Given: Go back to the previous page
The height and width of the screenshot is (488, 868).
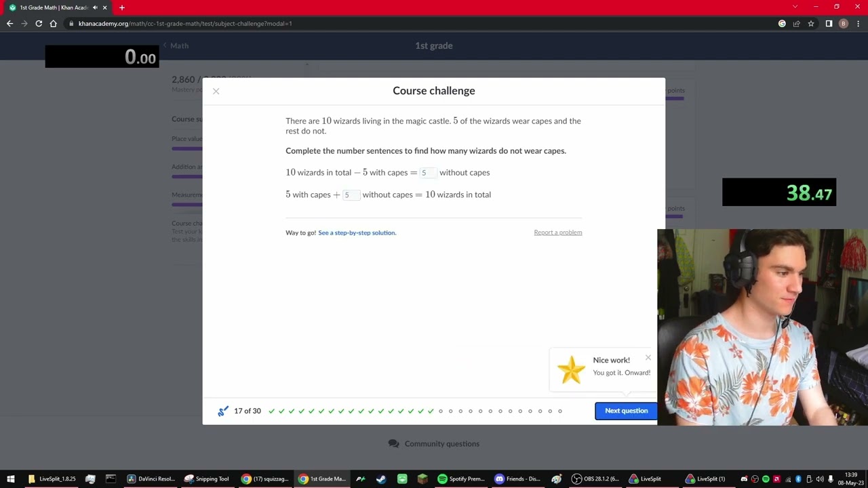Looking at the screenshot, I should (x=9, y=24).
